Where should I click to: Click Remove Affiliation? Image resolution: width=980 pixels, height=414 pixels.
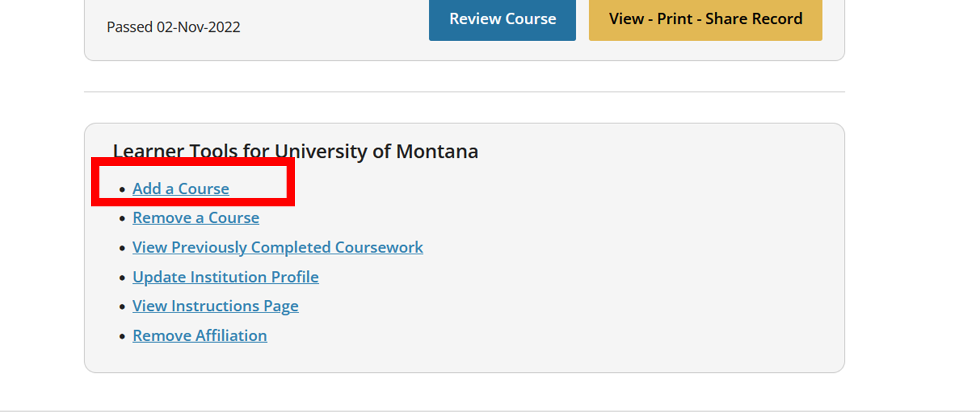click(199, 335)
